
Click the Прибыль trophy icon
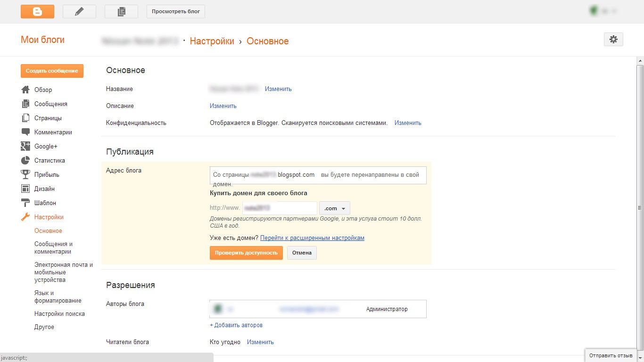(x=25, y=174)
